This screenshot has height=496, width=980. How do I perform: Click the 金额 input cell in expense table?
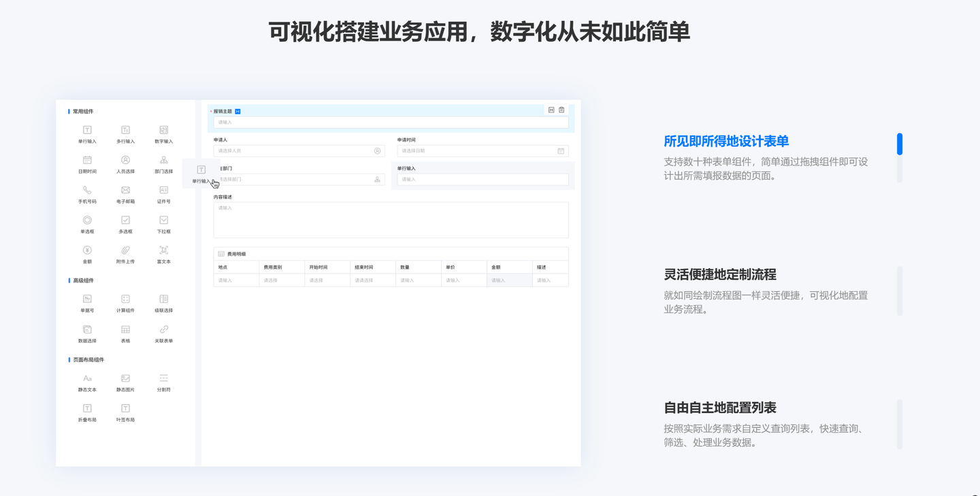click(x=510, y=280)
